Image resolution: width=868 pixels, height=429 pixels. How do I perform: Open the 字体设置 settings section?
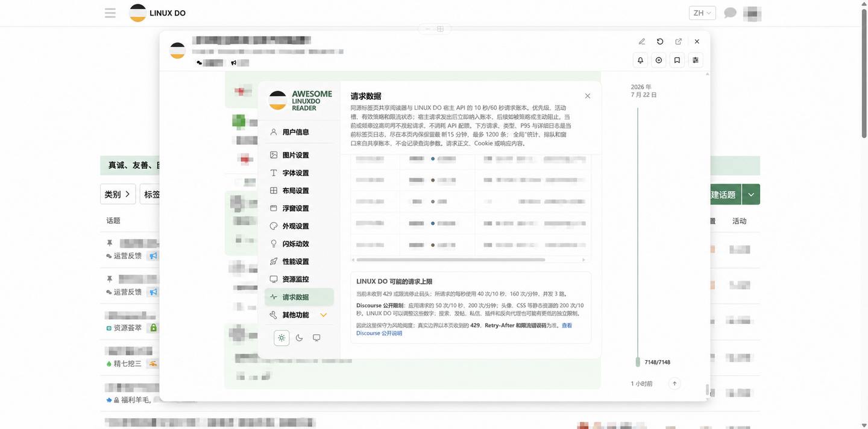point(299,173)
